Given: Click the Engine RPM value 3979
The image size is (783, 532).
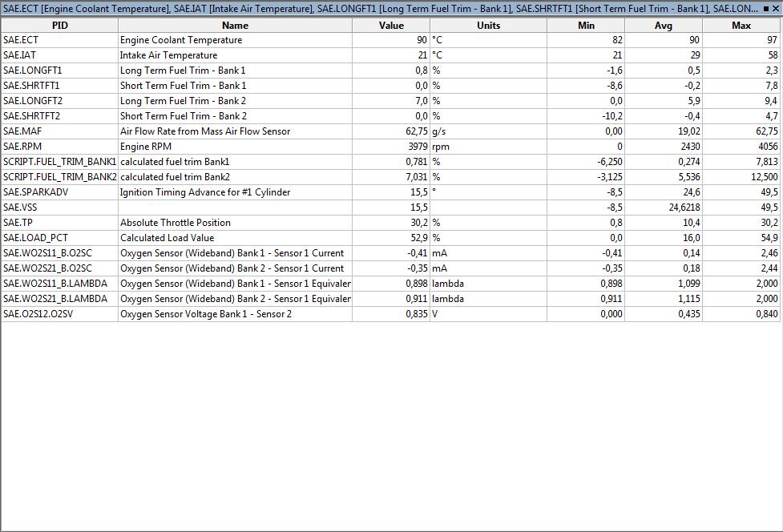Looking at the screenshot, I should 418,147.
